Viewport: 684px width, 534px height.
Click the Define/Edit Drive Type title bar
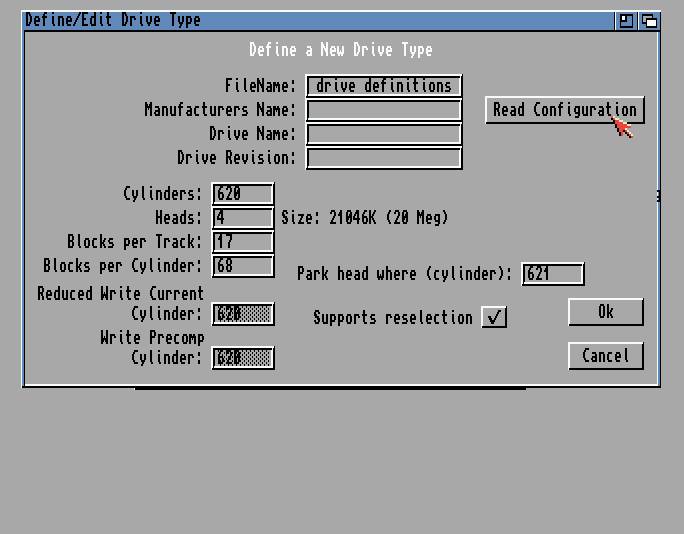click(x=300, y=20)
